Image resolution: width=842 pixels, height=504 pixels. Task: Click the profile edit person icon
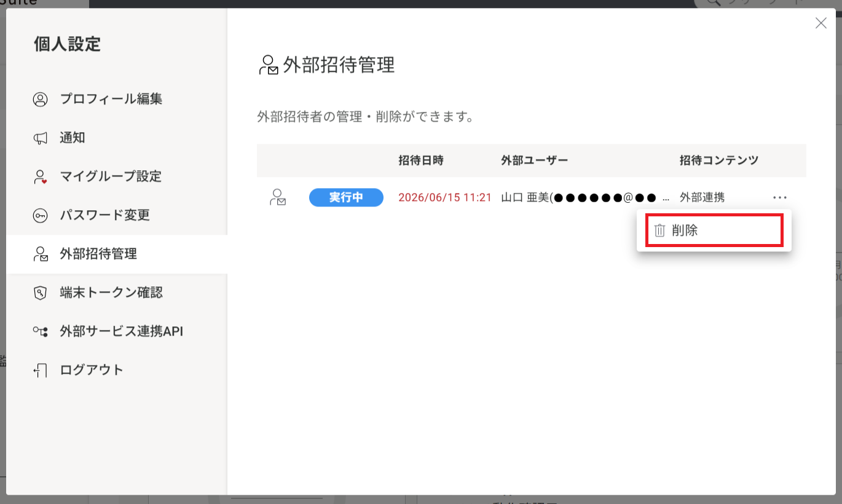(40, 99)
